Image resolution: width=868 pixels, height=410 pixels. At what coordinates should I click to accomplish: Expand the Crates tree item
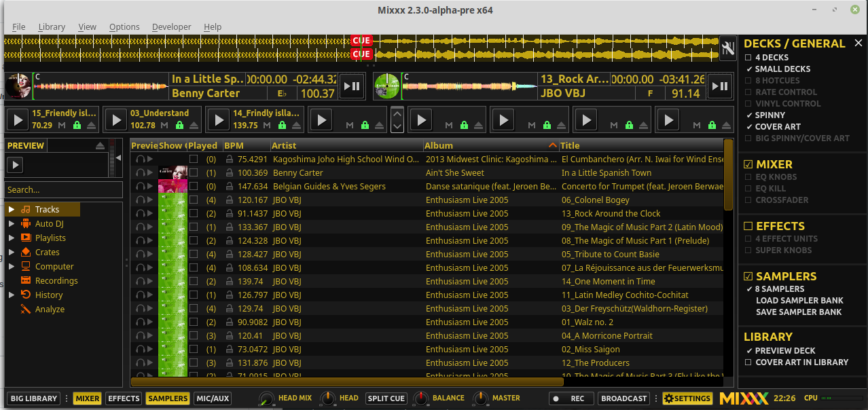12,253
